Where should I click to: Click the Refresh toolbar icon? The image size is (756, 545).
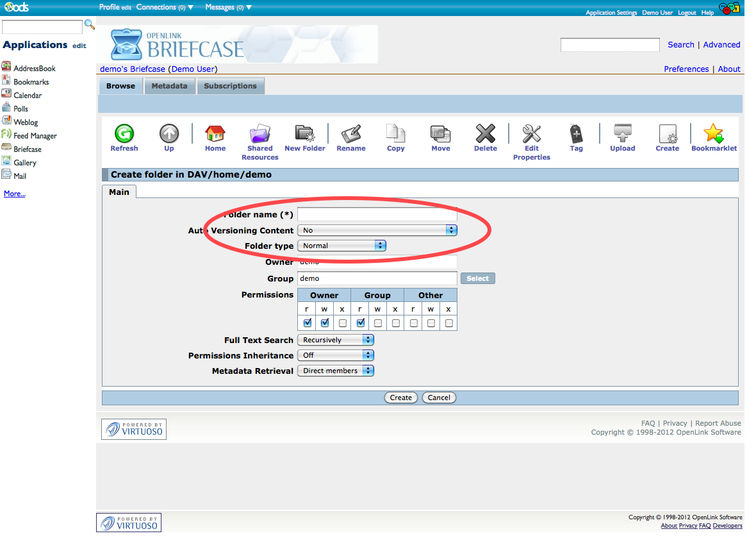(124, 134)
